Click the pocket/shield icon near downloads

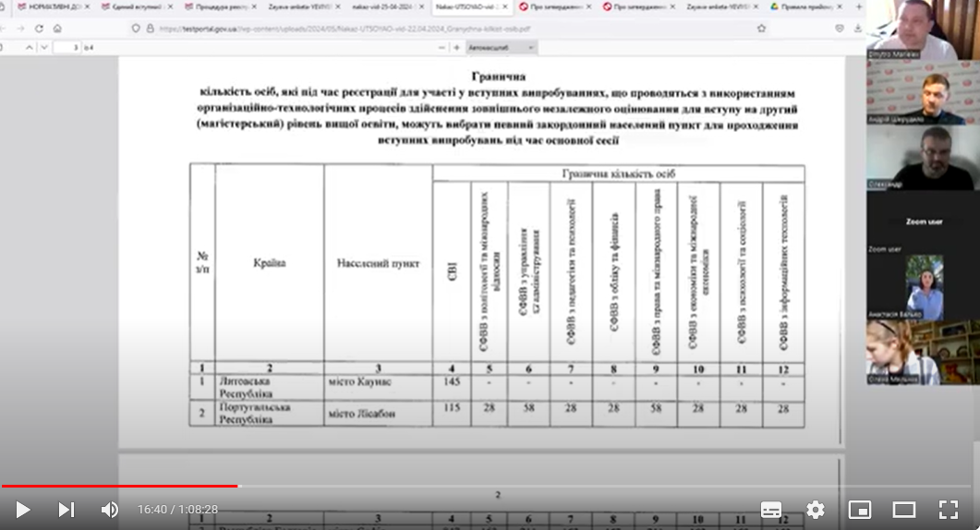tap(840, 29)
